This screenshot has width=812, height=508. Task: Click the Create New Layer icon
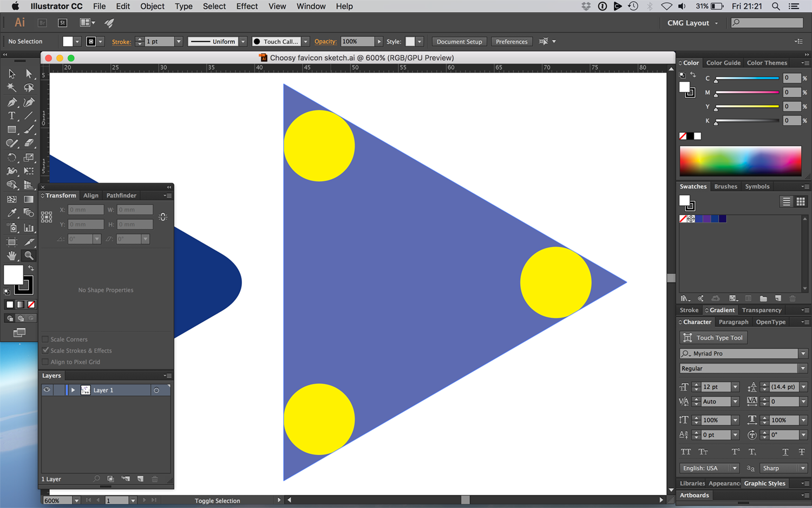click(140, 479)
